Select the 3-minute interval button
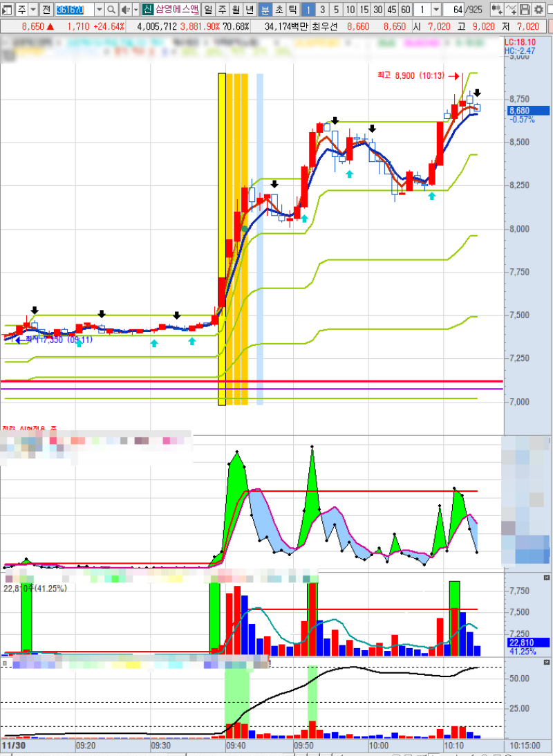This screenshot has height=756, width=553. tap(322, 9)
